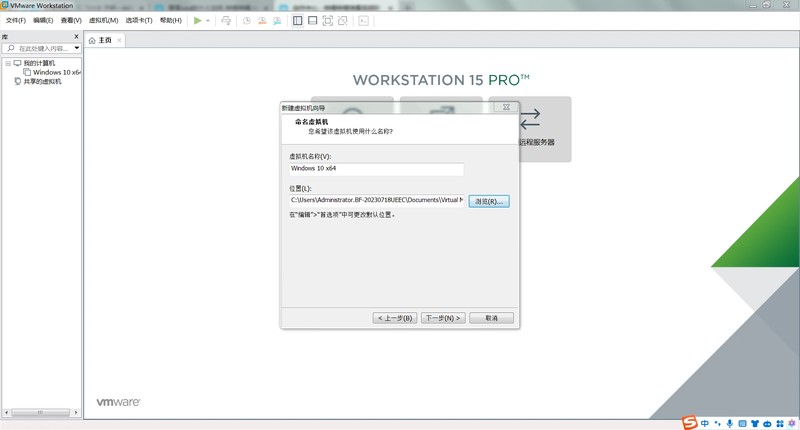The width and height of the screenshot is (800, 430).
Task: Click the robot assistant icon in IME bar
Action: (x=767, y=424)
